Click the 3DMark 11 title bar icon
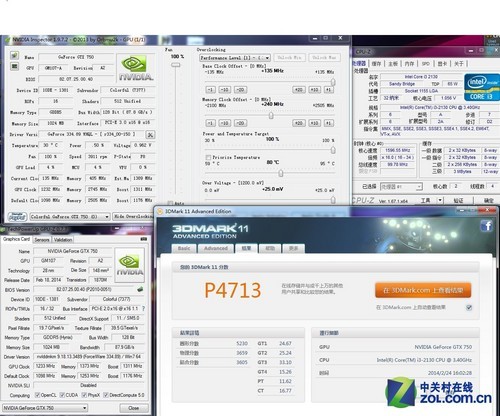 tap(160, 211)
